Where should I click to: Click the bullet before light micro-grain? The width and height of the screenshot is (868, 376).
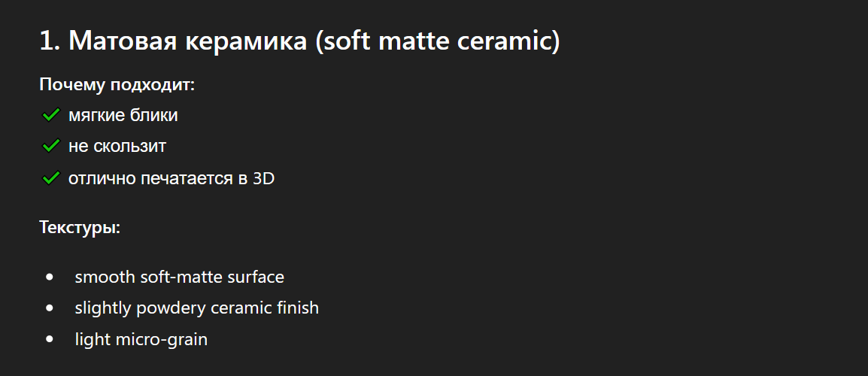50,339
